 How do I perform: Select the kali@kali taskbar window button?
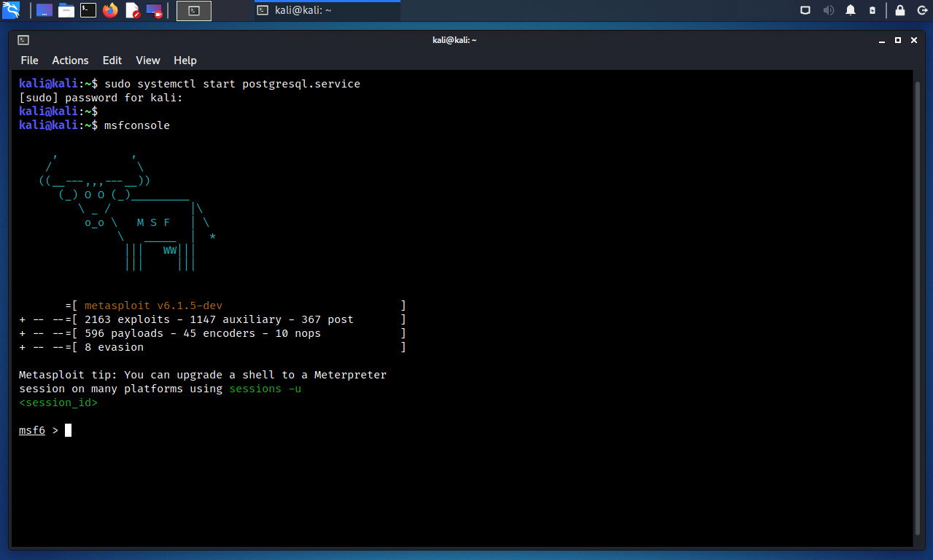click(x=327, y=10)
